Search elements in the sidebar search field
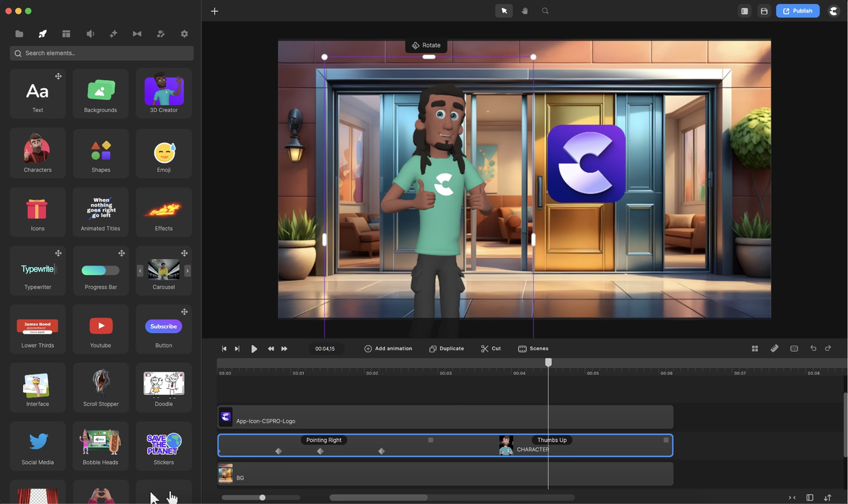Image resolution: width=848 pixels, height=504 pixels. [x=101, y=53]
